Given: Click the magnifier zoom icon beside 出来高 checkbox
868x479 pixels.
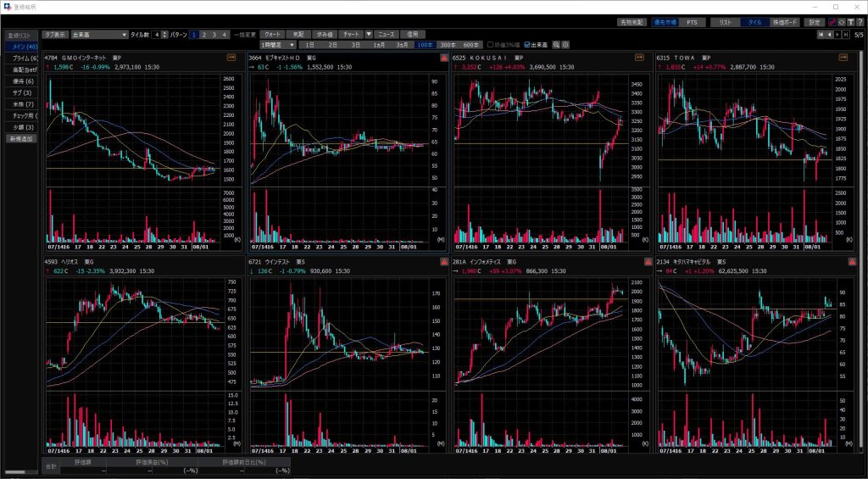Looking at the screenshot, I should pos(556,44).
